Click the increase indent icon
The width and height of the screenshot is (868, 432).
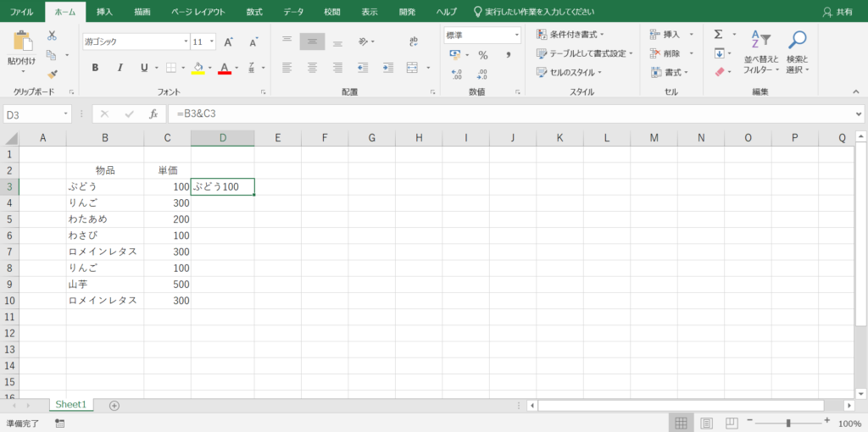387,68
